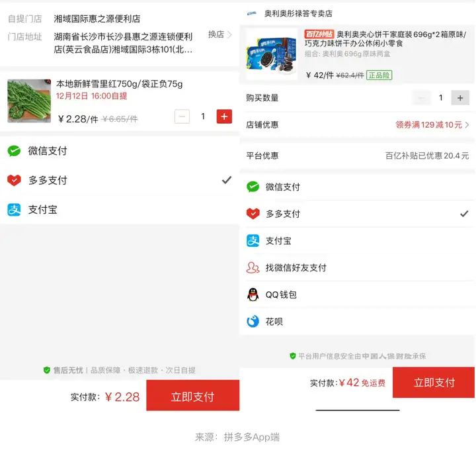This screenshot has width=476, height=450.
Task: Tap the Duoduo Pay heart icon in left screen
Action: (x=14, y=180)
